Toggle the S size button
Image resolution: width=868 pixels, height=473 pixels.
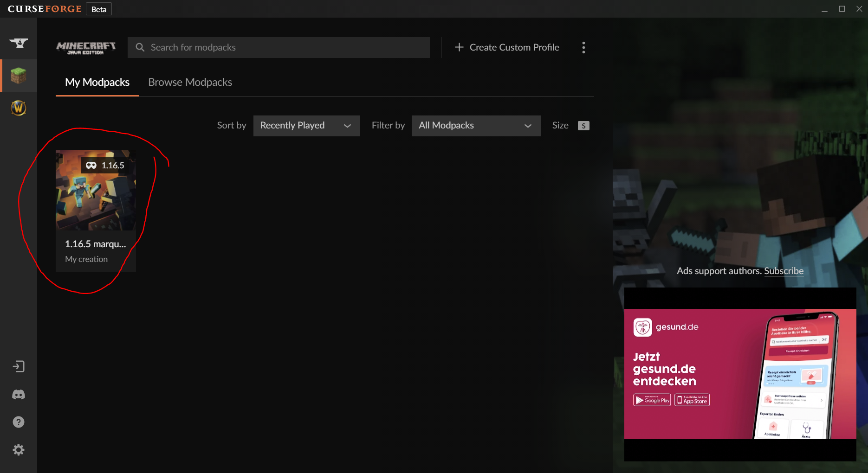[583, 126]
